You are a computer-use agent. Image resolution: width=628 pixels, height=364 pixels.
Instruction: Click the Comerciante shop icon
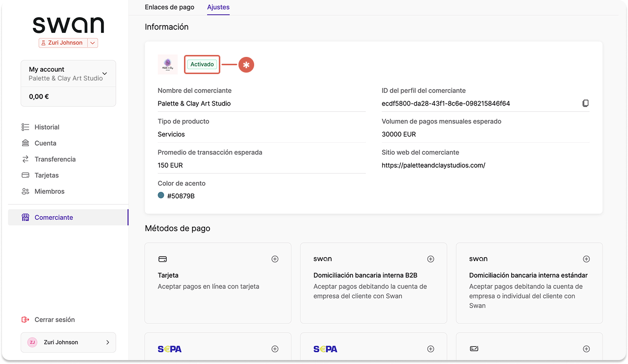26,217
